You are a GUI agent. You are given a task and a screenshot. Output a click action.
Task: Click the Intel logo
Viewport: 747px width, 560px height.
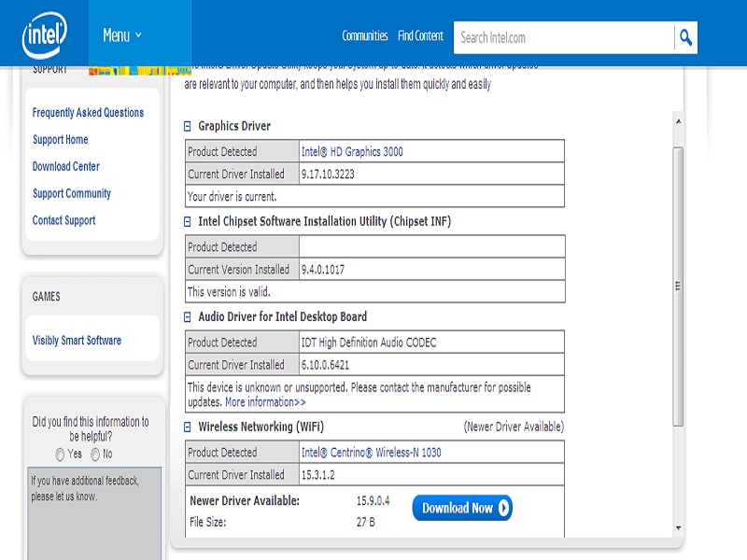44,36
